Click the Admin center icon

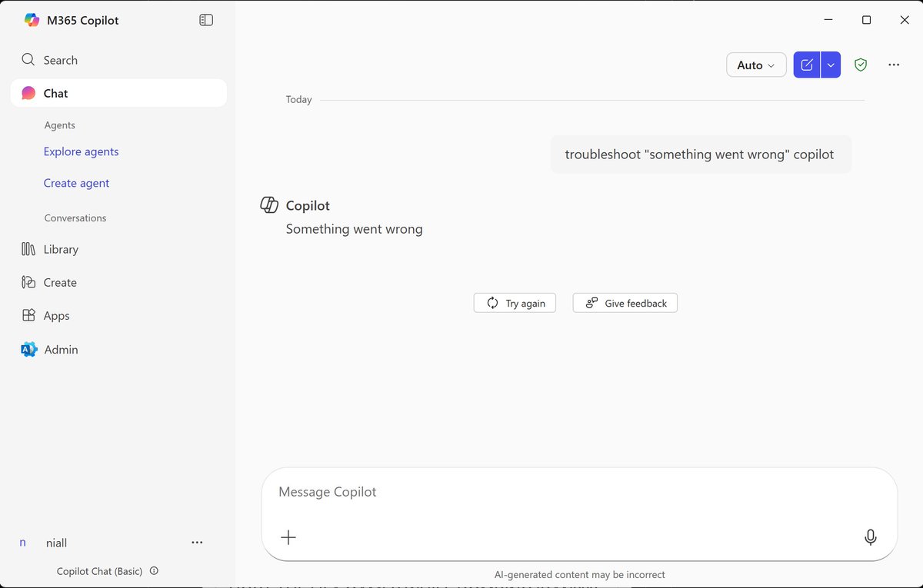click(28, 349)
